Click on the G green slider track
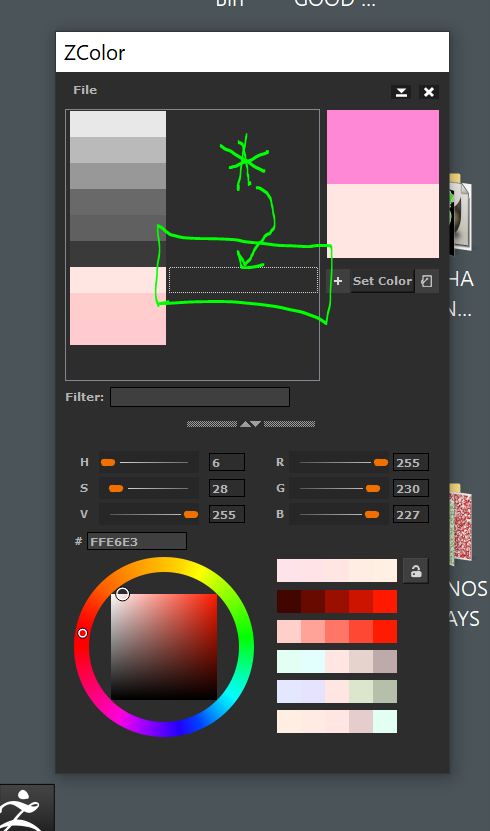Screen dimensions: 490x831 tap(340, 488)
